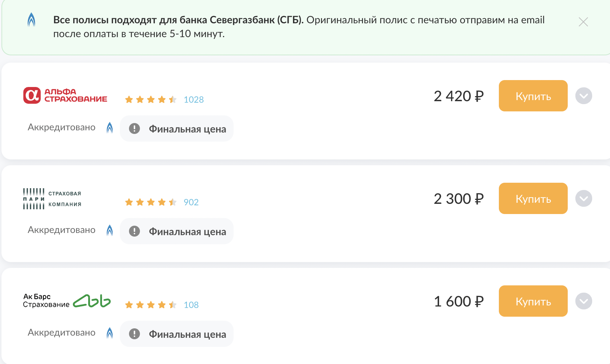Screen dimensions: 610x364
Task: Buy the Ак Барс policy for 1 600 ₽
Action: tap(533, 301)
